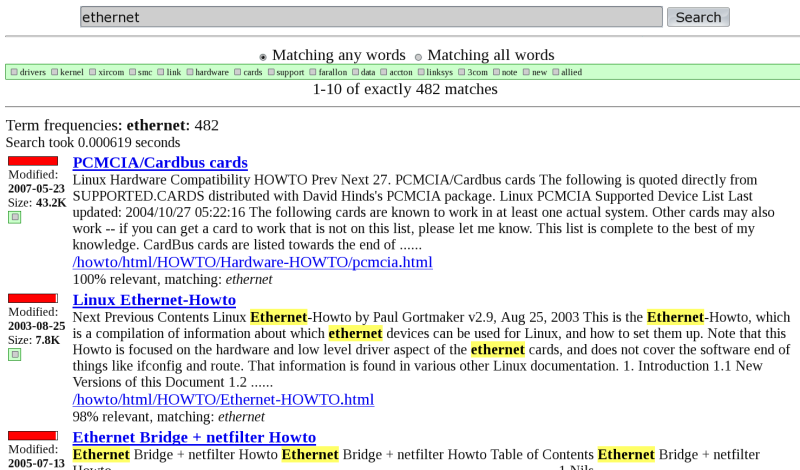
Task: Open the Ethernet-HOWTO.html URL link
Action: pyautogui.click(x=223, y=400)
